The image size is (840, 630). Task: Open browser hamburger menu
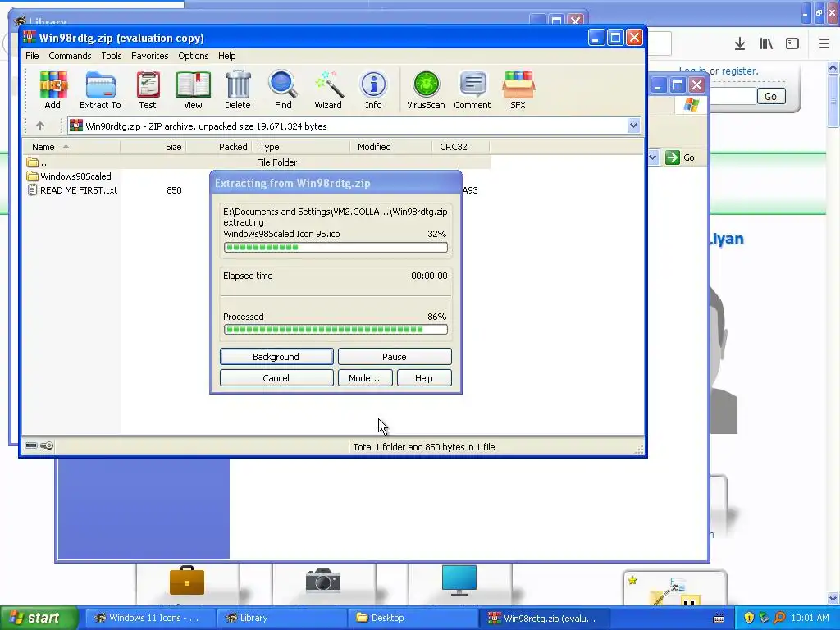tap(824, 44)
